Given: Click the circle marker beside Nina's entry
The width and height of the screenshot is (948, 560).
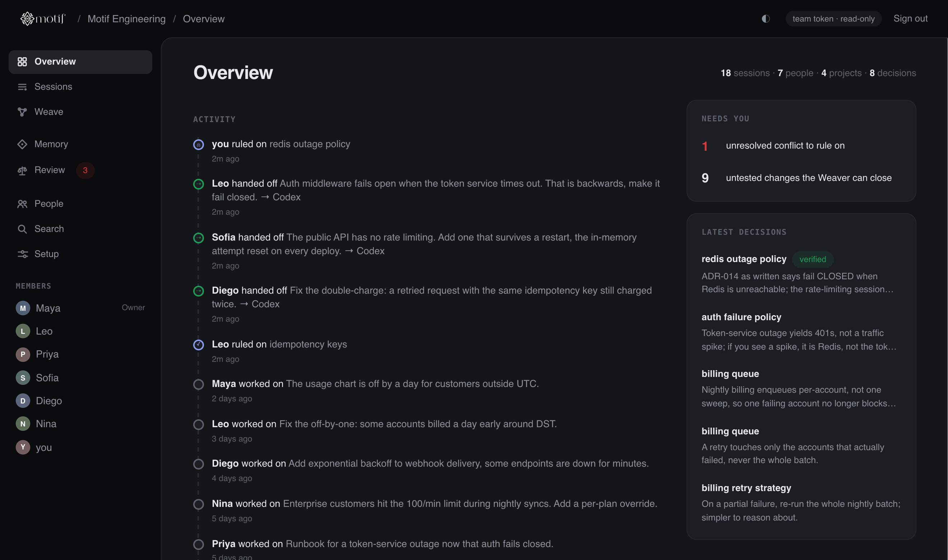Looking at the screenshot, I should point(199,504).
